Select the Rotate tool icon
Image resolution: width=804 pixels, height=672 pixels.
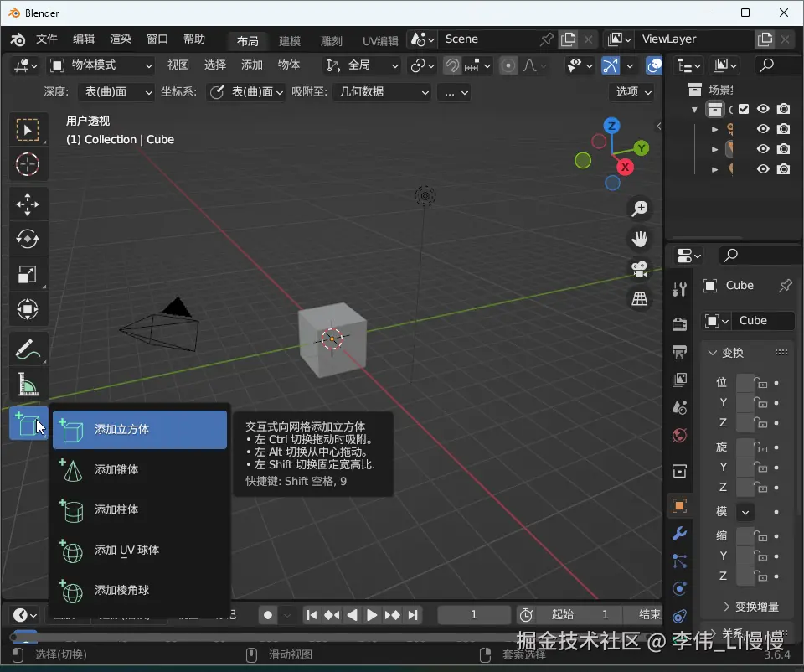[x=28, y=240]
